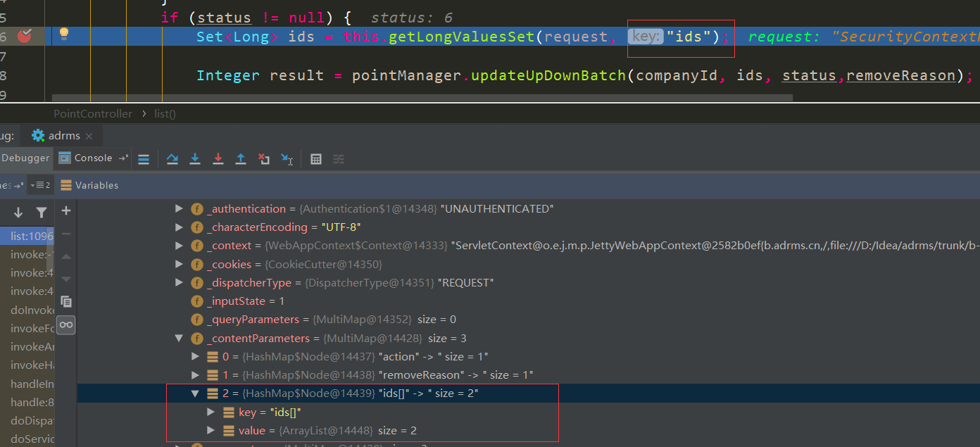Toggle the watches glasses icon
Screen dimensions: 980x447
[65, 325]
